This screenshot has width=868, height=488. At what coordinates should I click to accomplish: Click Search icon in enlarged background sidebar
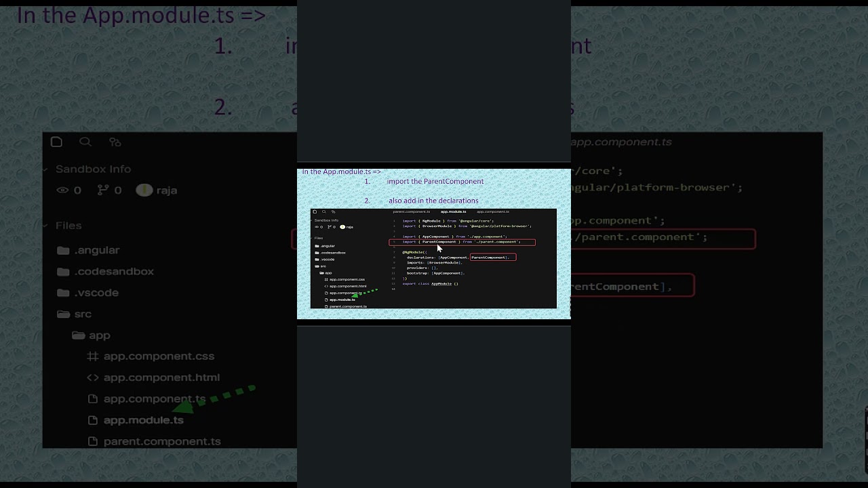85,142
